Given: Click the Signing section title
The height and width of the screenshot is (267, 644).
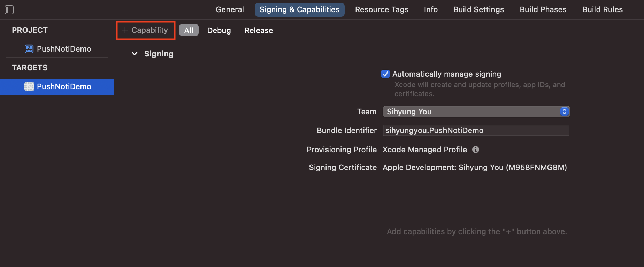Looking at the screenshot, I should coord(159,54).
